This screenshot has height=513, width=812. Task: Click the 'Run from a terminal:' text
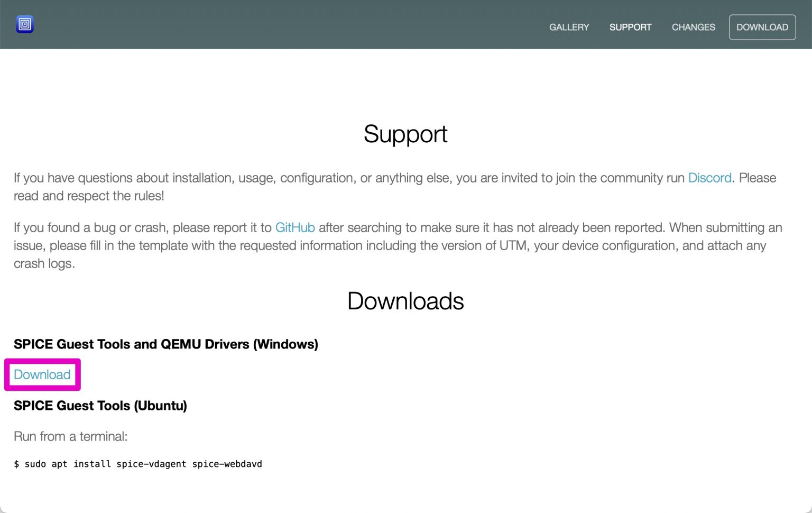point(70,436)
